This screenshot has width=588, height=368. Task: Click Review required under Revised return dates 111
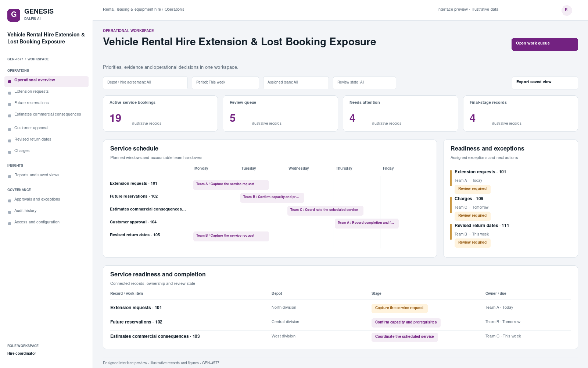[472, 243]
